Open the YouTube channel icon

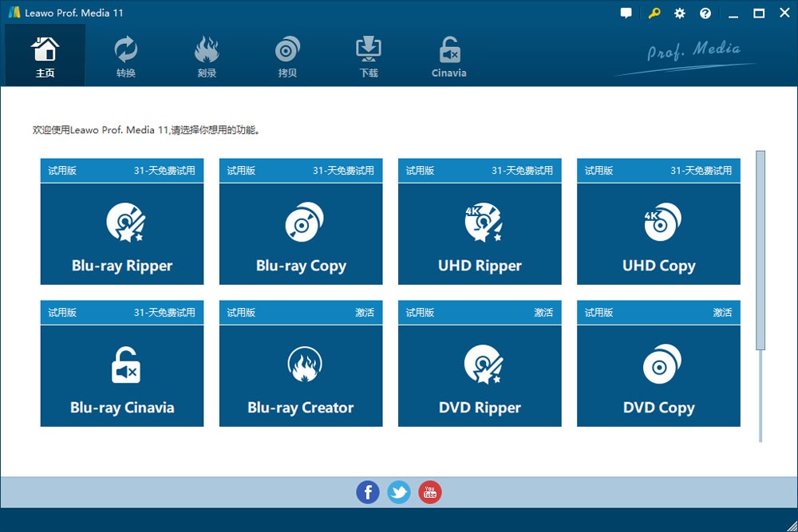coord(430,492)
